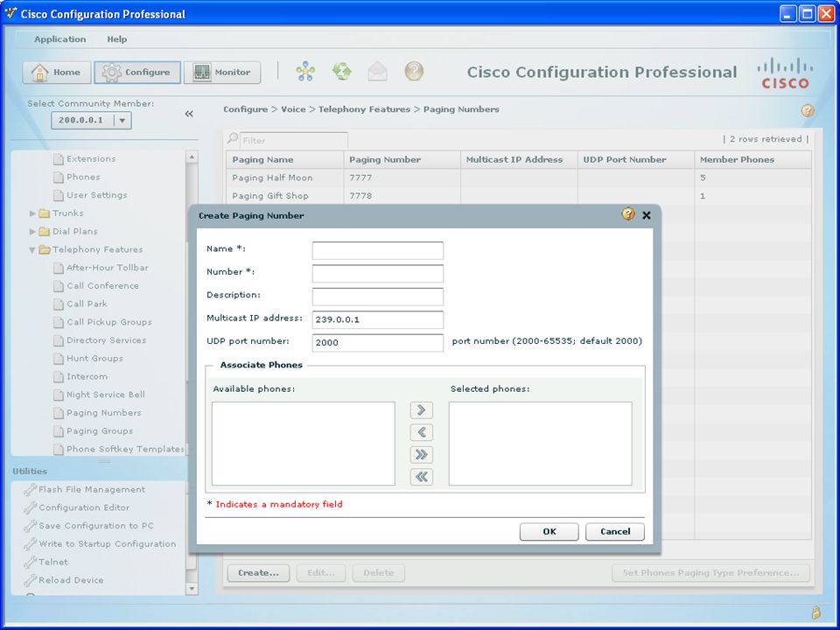Image resolution: width=840 pixels, height=630 pixels.
Task: Click the utilities scrollbar down arrow
Action: (192, 589)
